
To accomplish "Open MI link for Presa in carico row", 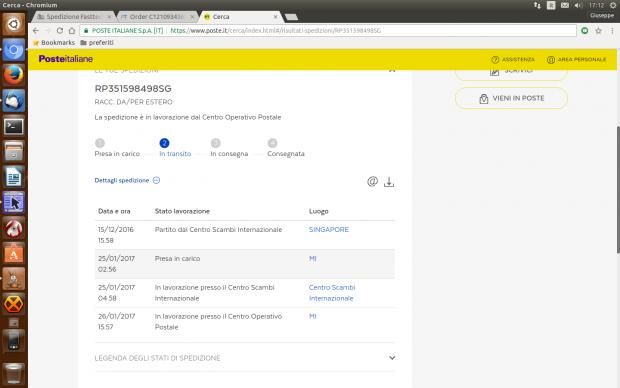I will (x=312, y=258).
